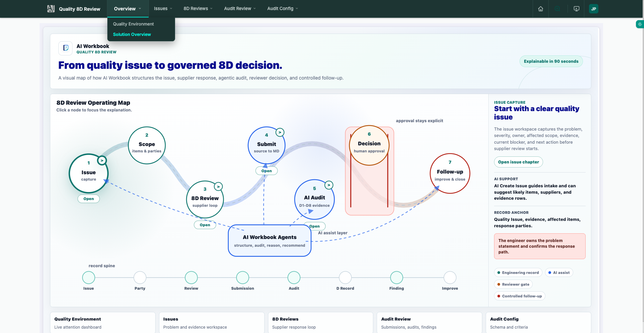Viewport: 644px width, 333px height.
Task: Click Open under the Submit node
Action: click(267, 171)
